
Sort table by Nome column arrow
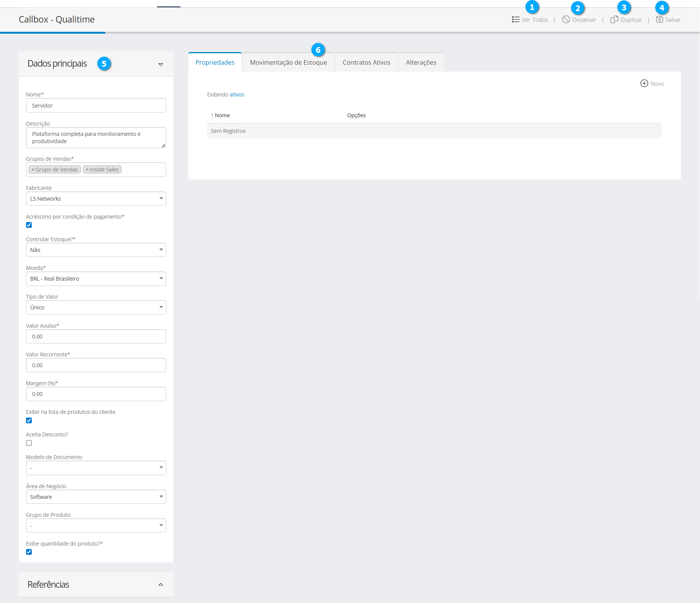tap(212, 116)
